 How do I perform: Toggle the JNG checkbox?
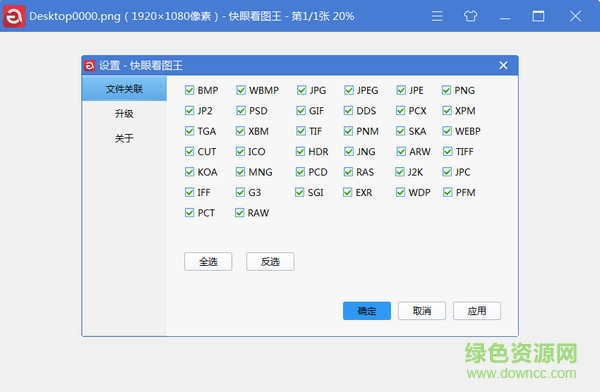349,151
